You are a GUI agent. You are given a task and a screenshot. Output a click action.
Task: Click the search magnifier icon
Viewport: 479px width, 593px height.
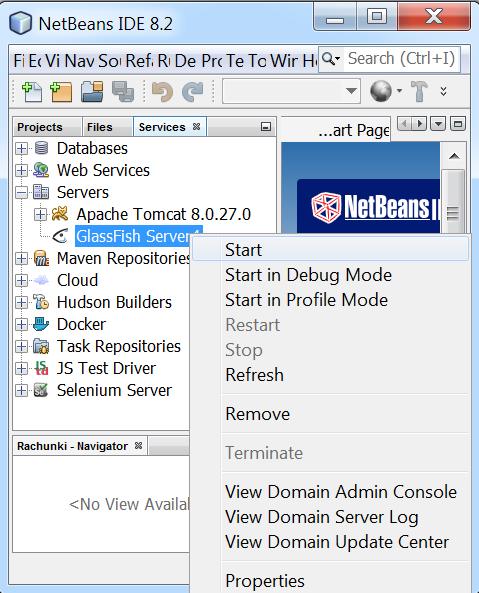coord(331,59)
